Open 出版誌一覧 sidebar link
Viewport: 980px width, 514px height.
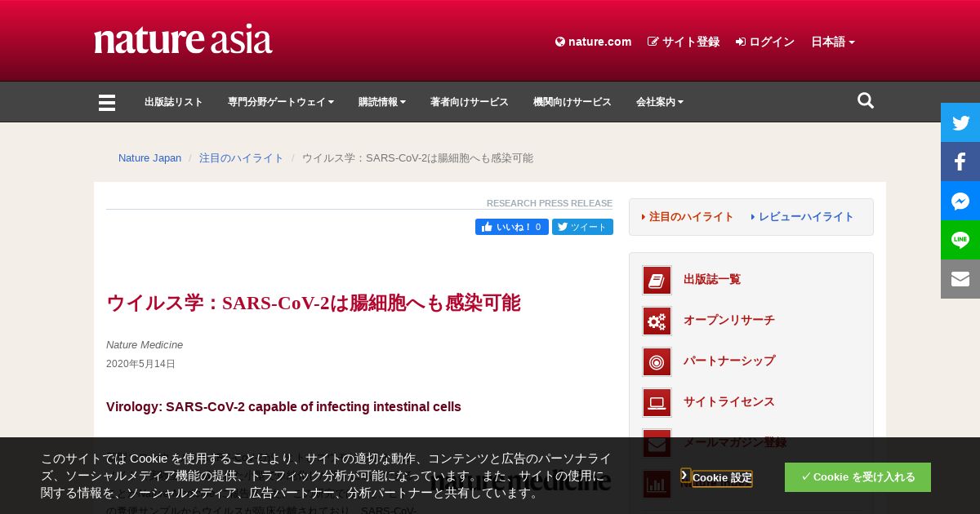[712, 280]
